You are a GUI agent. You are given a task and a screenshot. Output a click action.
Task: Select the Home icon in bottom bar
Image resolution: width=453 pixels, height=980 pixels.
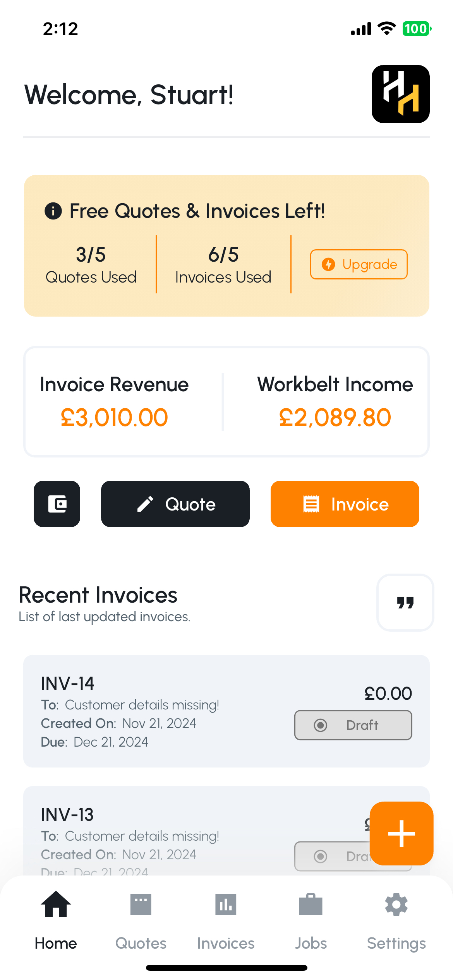pos(56,904)
